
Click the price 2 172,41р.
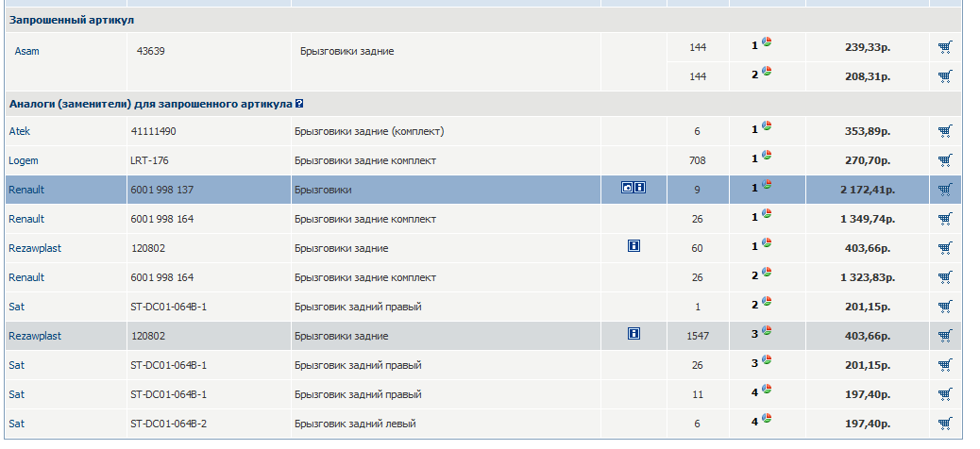click(867, 190)
